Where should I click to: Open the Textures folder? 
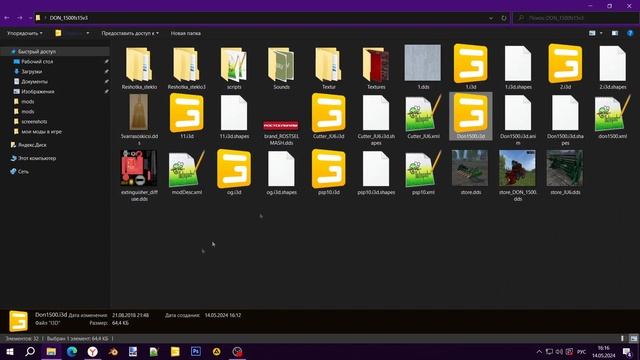click(376, 68)
